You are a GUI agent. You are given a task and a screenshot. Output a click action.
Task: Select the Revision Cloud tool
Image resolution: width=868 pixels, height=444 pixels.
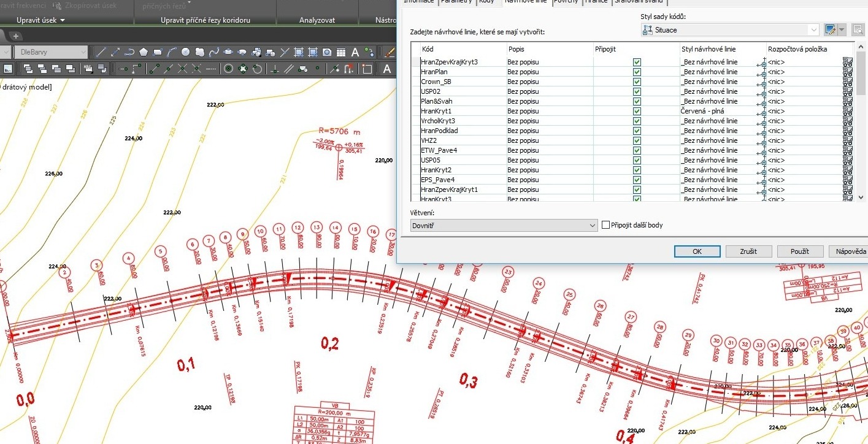pyautogui.click(x=199, y=52)
